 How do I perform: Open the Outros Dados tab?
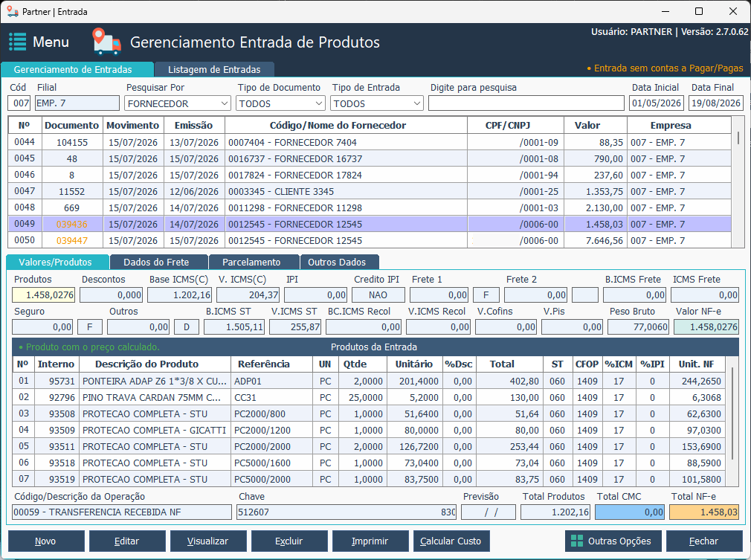pos(339,262)
